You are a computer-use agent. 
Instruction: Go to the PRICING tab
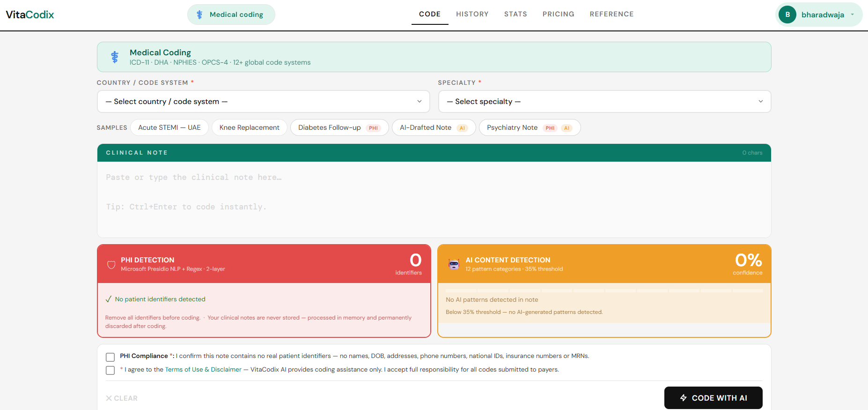(559, 14)
